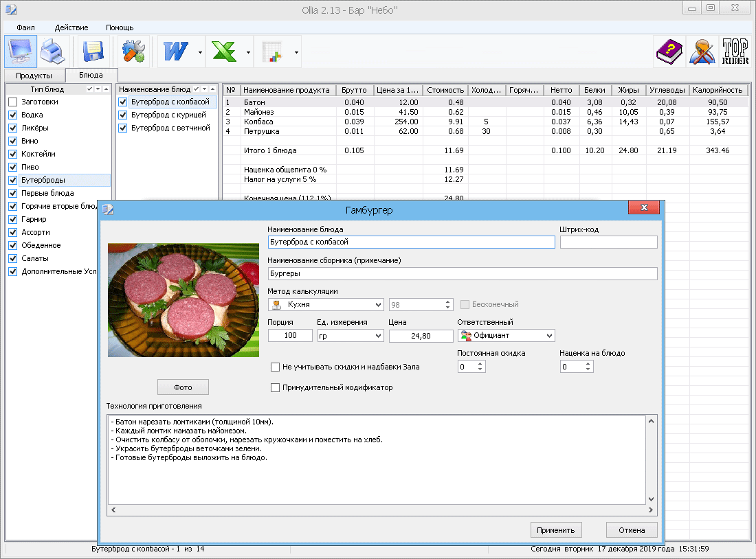Uncheck the Водка dish type checkbox

13,115
